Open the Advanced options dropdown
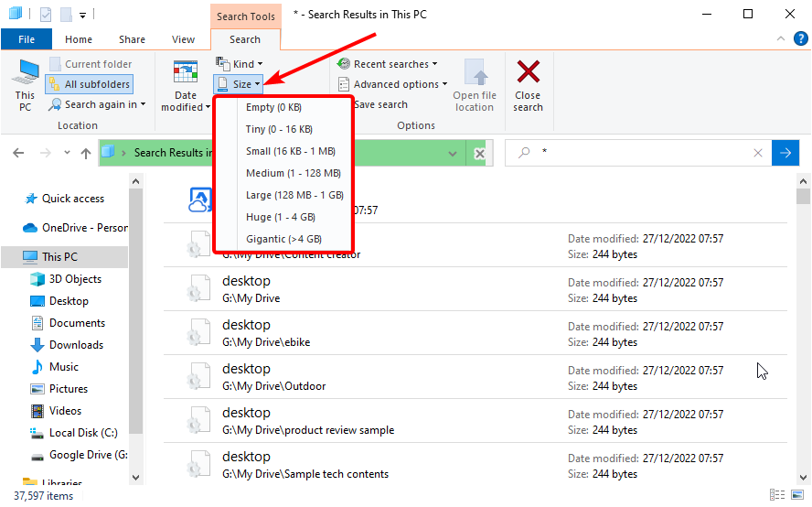The width and height of the screenshot is (812, 507). pos(392,84)
